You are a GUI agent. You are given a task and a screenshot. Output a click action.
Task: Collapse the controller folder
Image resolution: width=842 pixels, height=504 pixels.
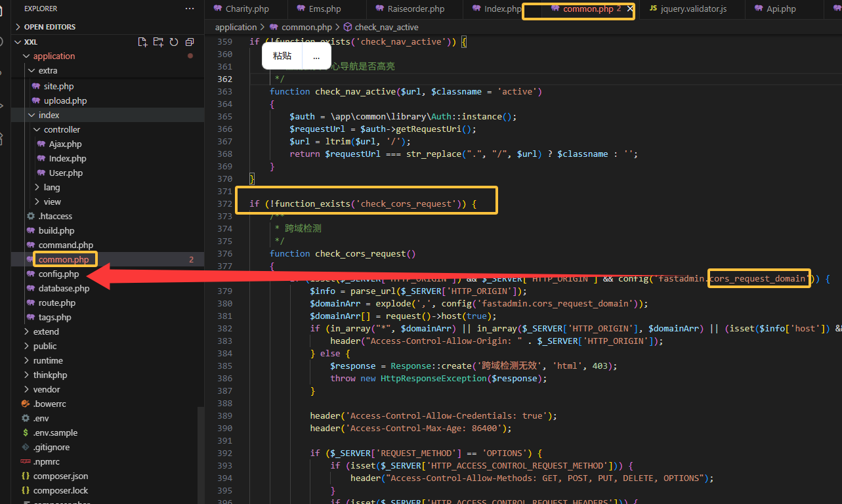tap(62, 130)
